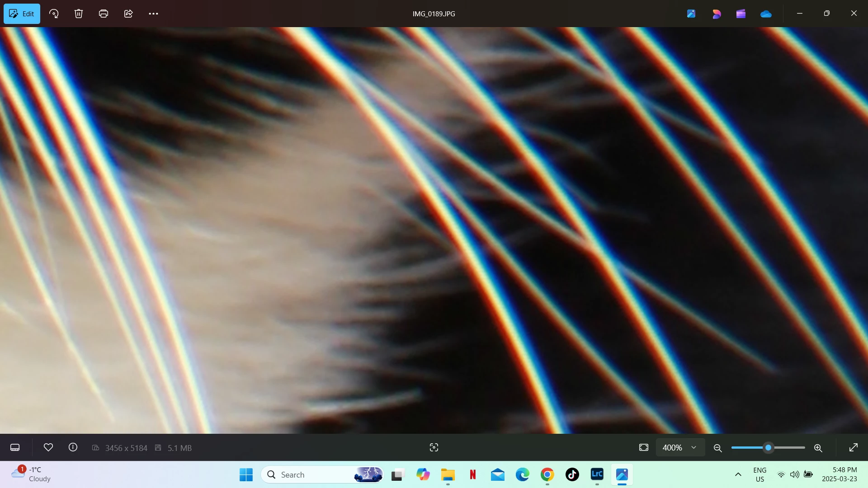This screenshot has width=868, height=488.
Task: Expand the system tray hidden icons chevron
Action: click(738, 474)
